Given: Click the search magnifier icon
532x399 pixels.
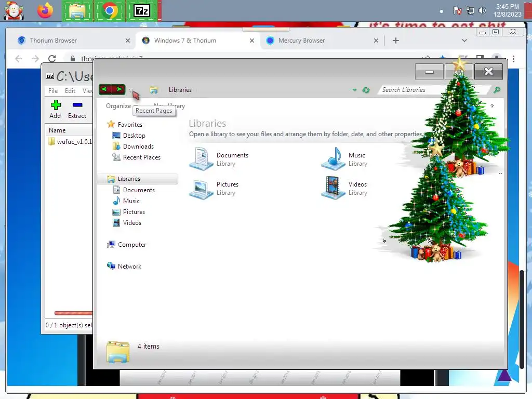Looking at the screenshot, I should [497, 90].
